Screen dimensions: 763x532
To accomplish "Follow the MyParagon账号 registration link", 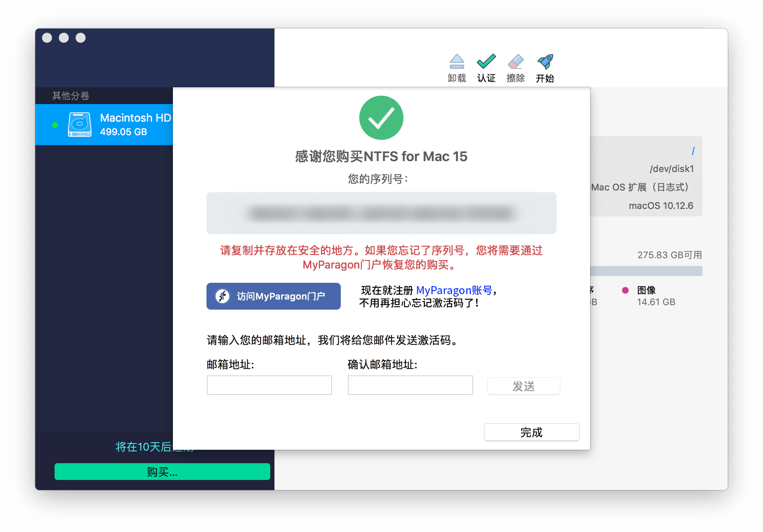I will click(455, 290).
